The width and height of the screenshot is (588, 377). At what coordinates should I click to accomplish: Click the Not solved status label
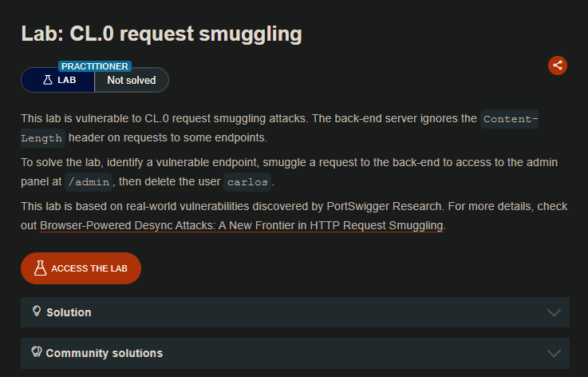point(132,80)
